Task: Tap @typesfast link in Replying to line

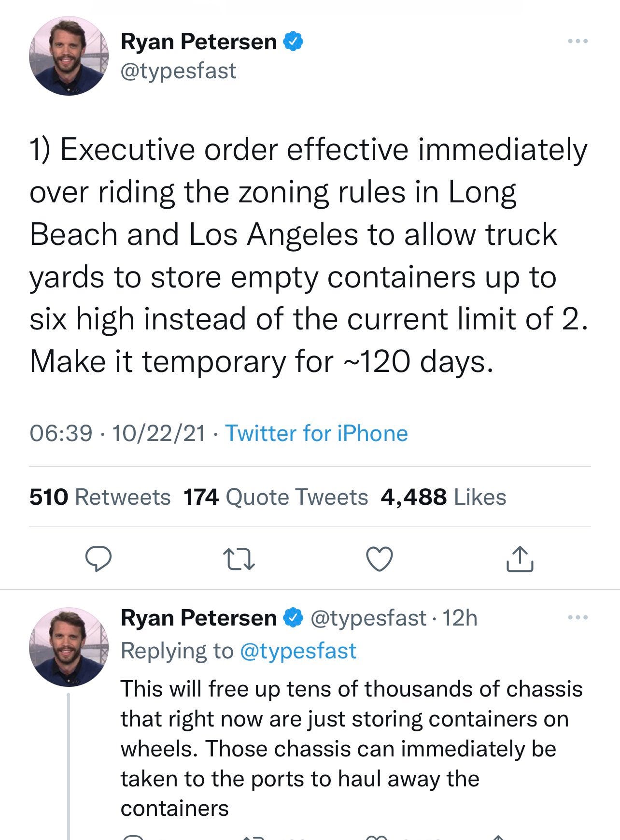Action: point(298,651)
